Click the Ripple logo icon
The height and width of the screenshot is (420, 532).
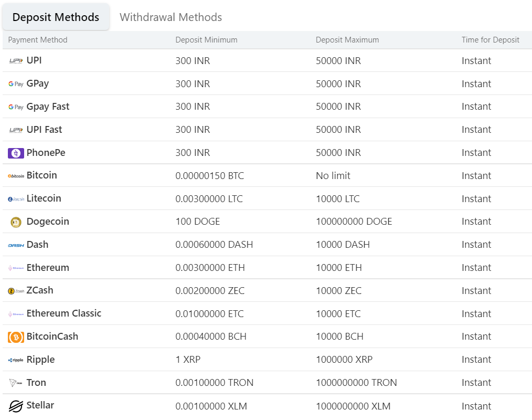click(x=16, y=360)
